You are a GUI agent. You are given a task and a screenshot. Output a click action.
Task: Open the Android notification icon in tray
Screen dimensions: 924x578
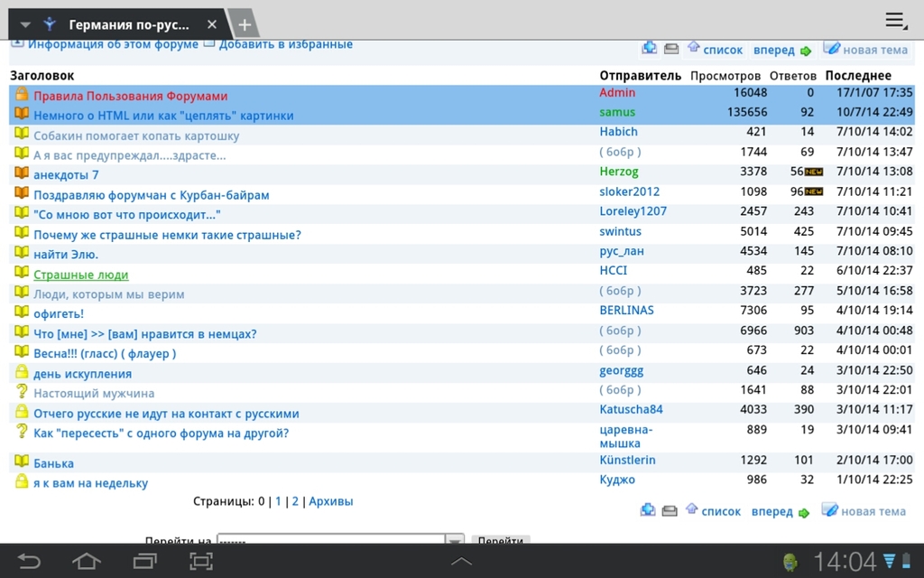(x=790, y=562)
